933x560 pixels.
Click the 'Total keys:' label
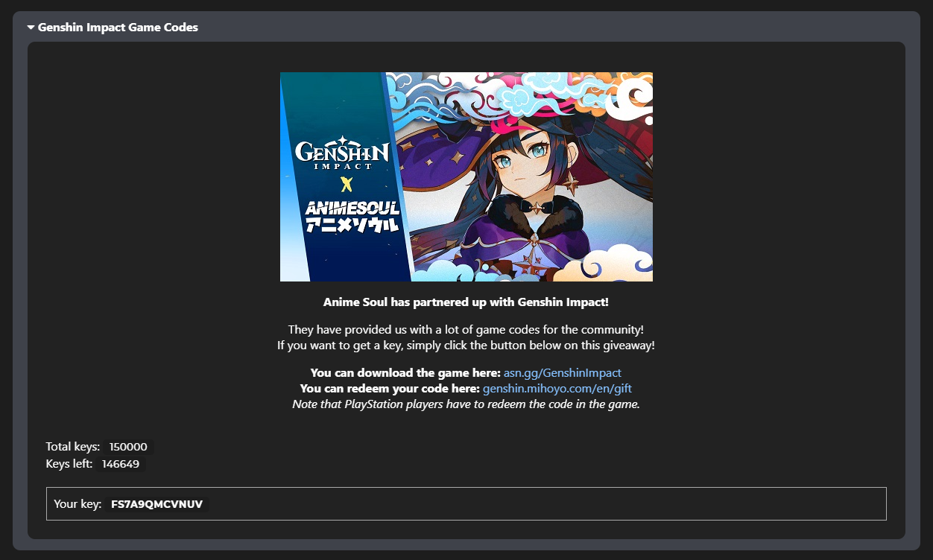(73, 447)
